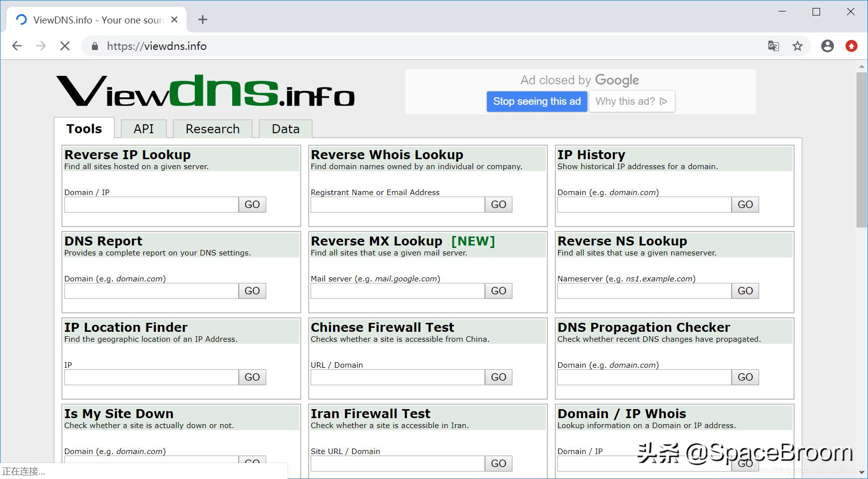The image size is (868, 479).
Task: Click the Why this ad? link
Action: point(631,101)
